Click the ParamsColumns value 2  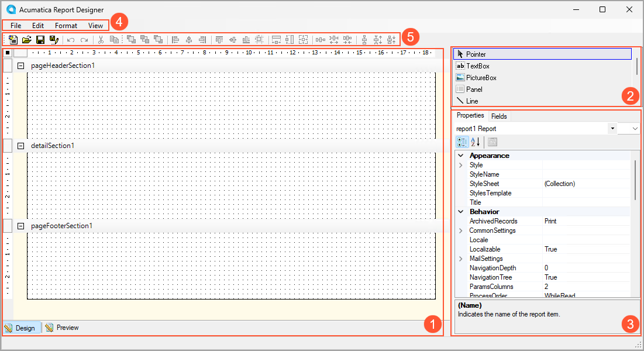point(546,287)
